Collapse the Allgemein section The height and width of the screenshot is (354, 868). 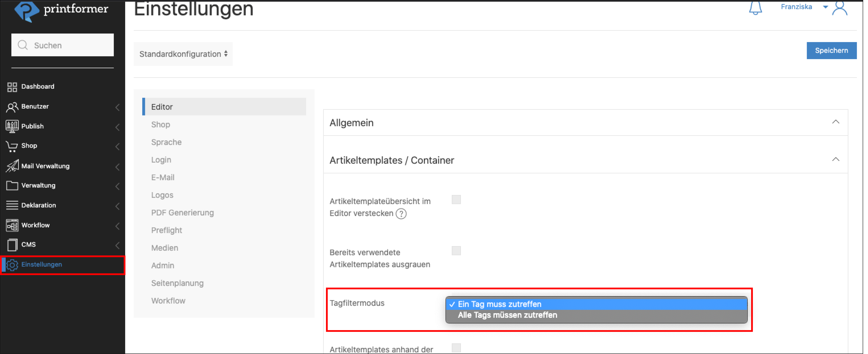[x=835, y=122]
